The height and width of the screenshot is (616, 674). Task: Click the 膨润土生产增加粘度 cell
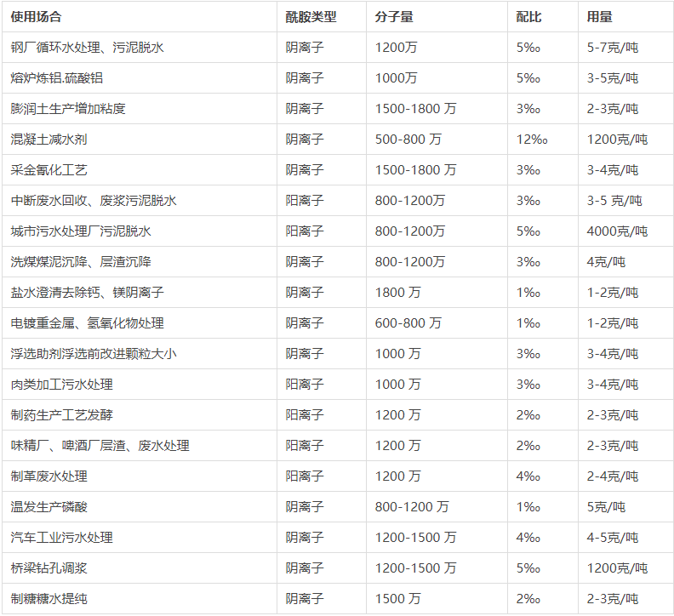(x=68, y=109)
